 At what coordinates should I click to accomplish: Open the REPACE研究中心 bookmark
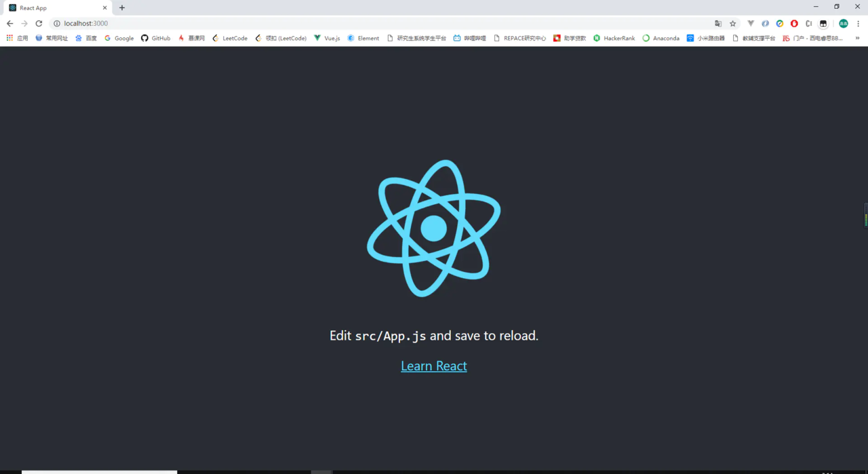coord(520,38)
